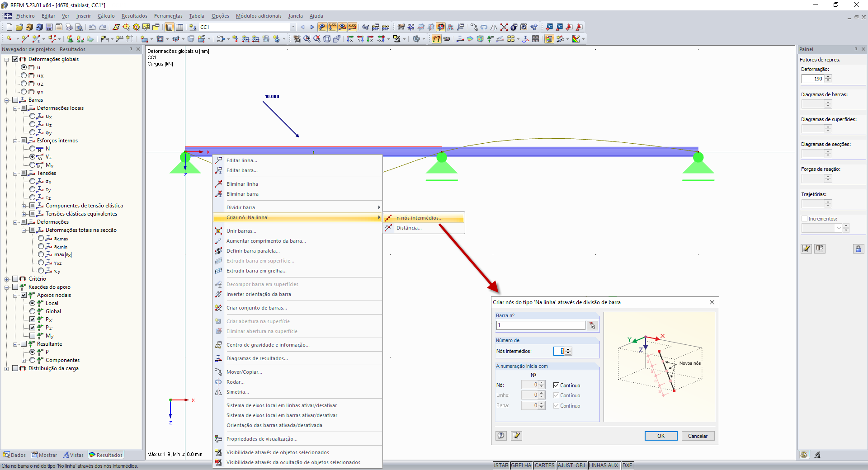Go to next load case with right arrow
The image size is (868, 470).
pyautogui.click(x=312, y=27)
